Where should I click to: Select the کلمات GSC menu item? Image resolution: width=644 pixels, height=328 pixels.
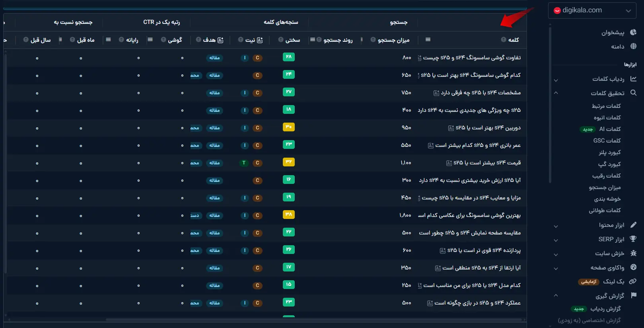point(607,141)
